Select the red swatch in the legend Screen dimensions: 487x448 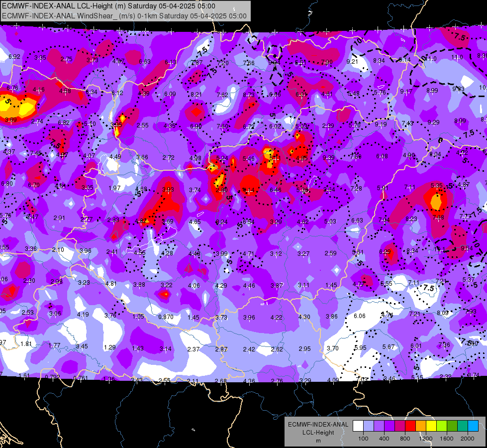[x=410, y=426]
